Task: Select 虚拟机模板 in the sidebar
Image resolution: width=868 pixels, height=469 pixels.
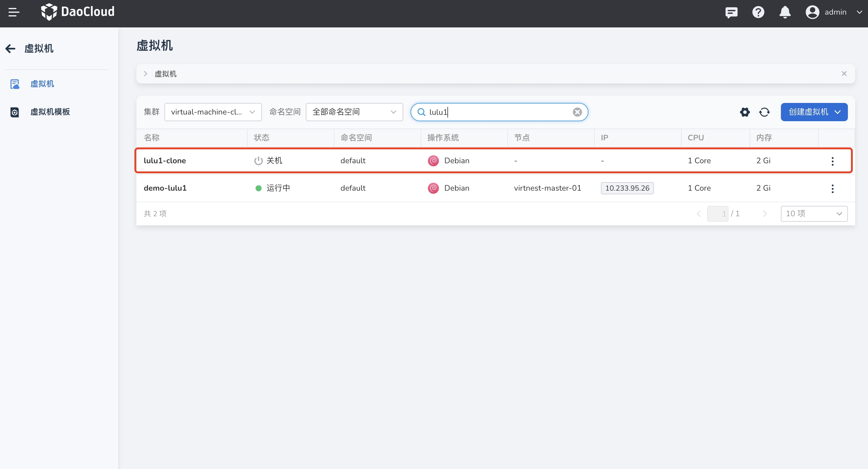Action: [50, 112]
